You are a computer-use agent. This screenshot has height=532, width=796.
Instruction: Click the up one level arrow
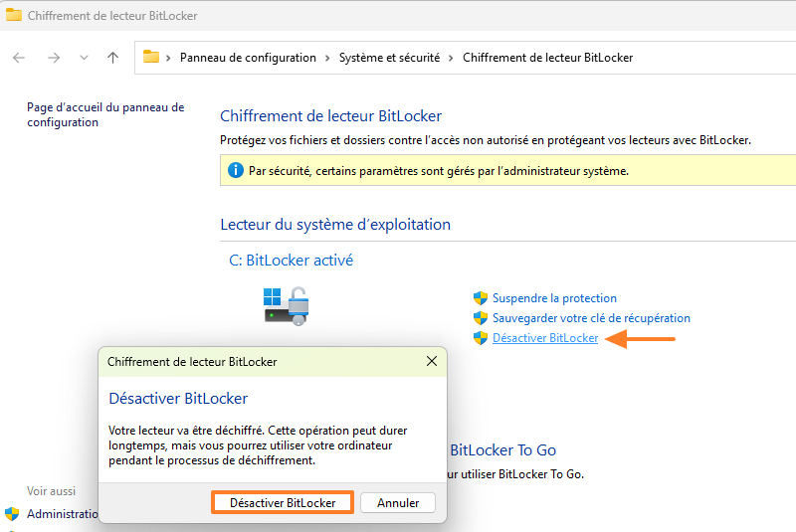click(x=112, y=58)
